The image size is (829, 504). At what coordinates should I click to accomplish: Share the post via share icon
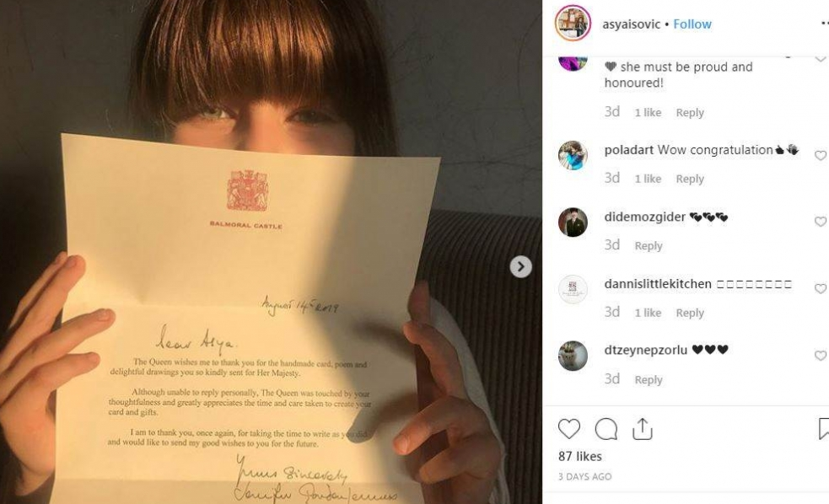[643, 428]
